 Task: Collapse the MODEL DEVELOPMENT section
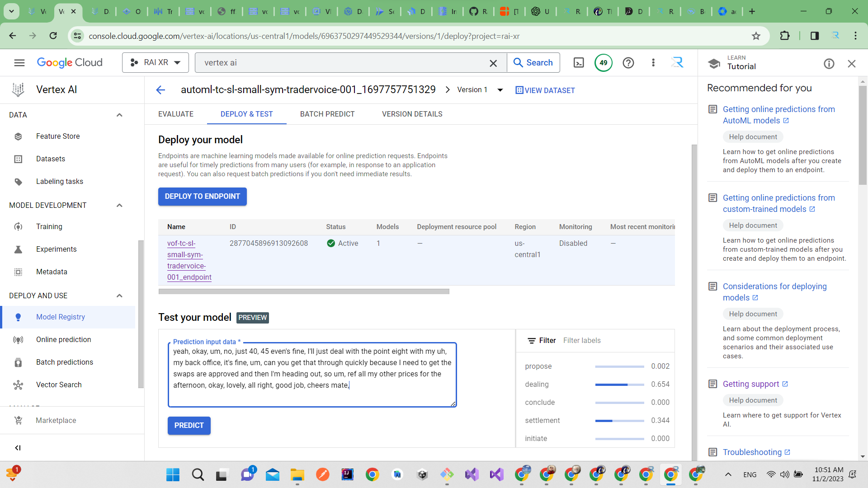coord(119,205)
